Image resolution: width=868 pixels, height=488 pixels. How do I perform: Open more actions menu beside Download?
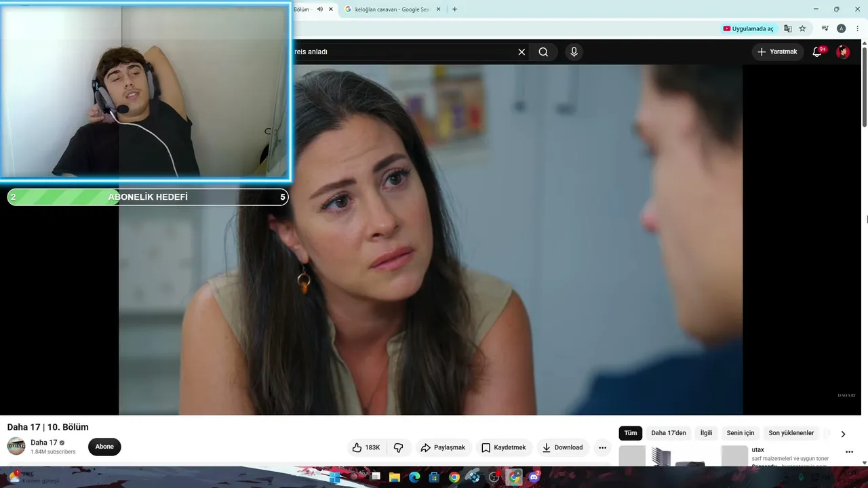pyautogui.click(x=602, y=447)
